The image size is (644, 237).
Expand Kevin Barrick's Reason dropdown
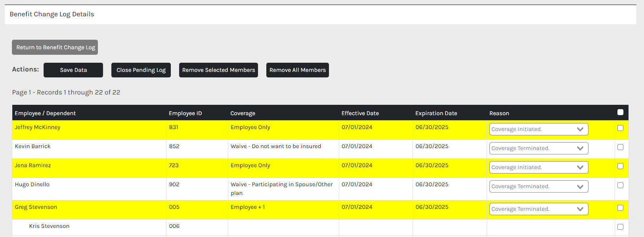539,148
